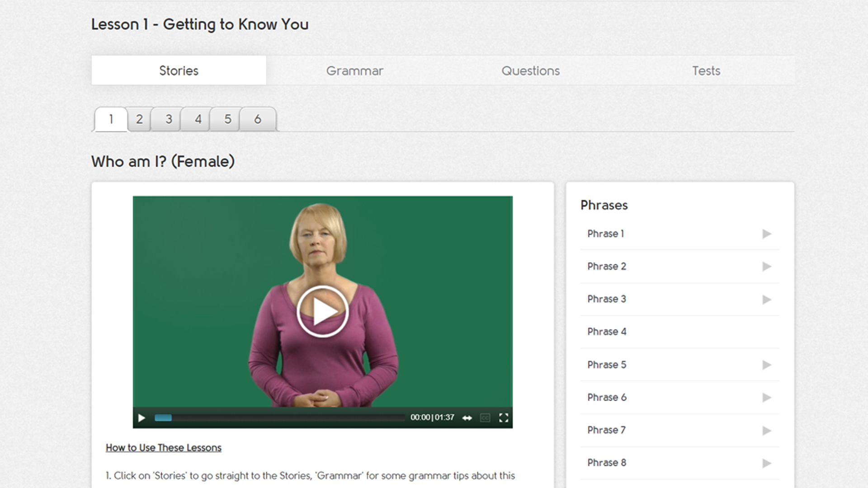Play Phrase 6 using its arrow icon
The width and height of the screenshot is (868, 488).
[766, 398]
